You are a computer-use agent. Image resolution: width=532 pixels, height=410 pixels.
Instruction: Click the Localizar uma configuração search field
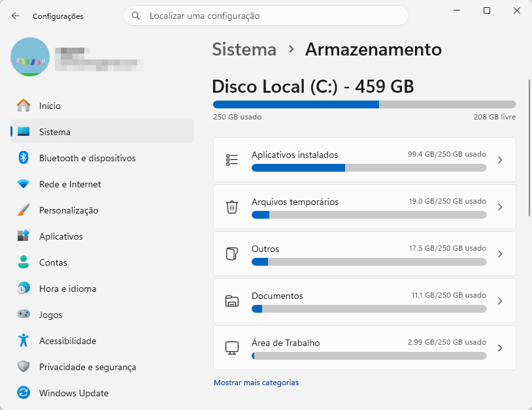[x=265, y=16]
